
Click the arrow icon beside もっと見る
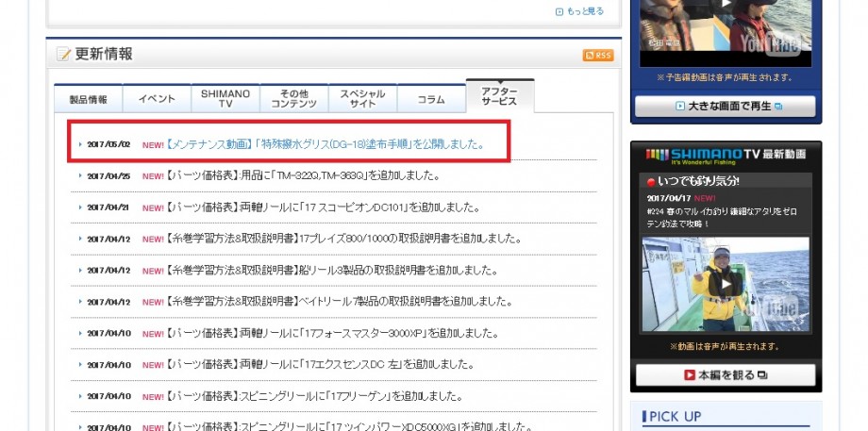point(559,11)
